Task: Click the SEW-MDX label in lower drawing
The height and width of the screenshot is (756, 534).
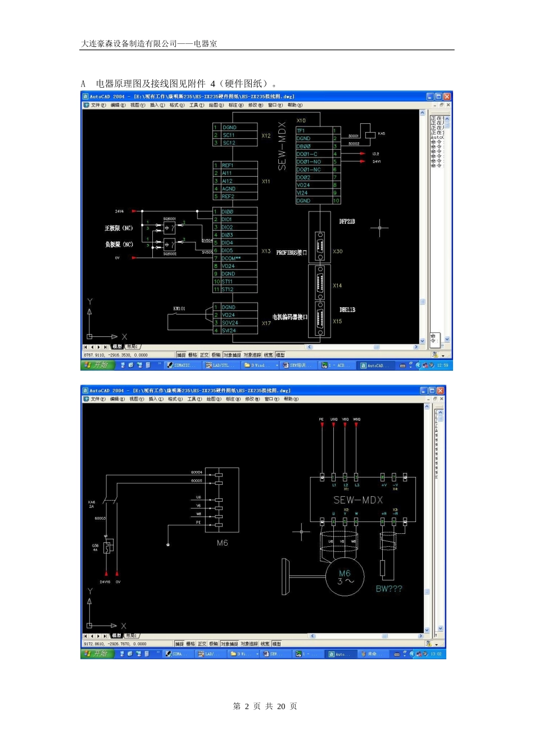Action: coord(358,499)
